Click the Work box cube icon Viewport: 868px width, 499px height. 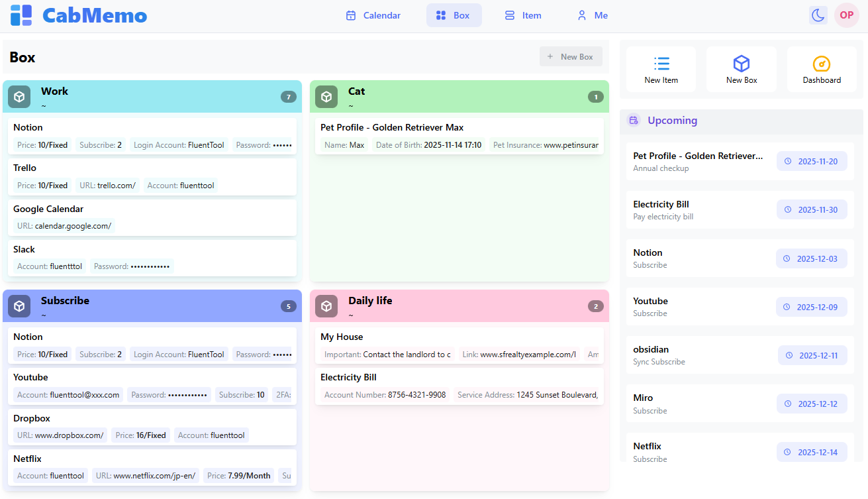tap(19, 97)
